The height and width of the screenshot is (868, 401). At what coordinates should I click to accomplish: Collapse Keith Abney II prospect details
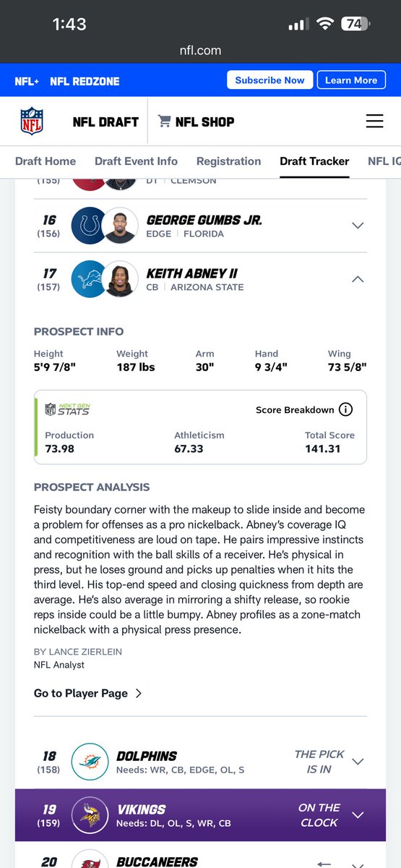[x=357, y=279]
